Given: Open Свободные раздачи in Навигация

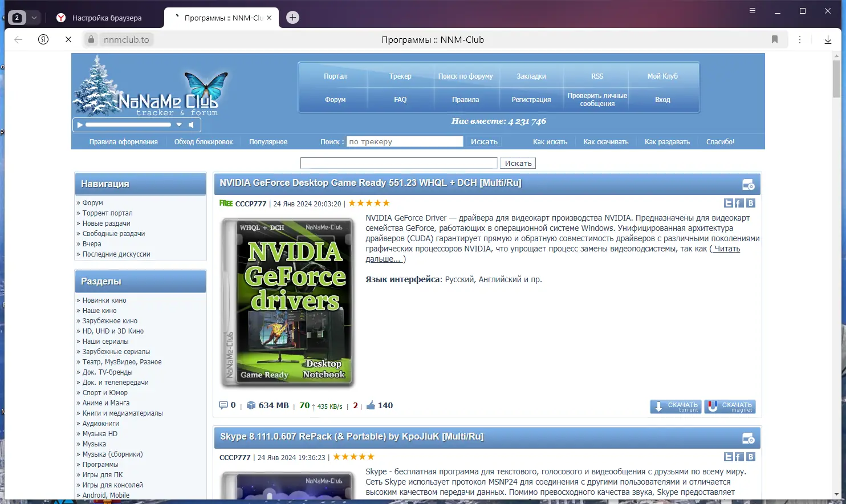Looking at the screenshot, I should click(113, 234).
